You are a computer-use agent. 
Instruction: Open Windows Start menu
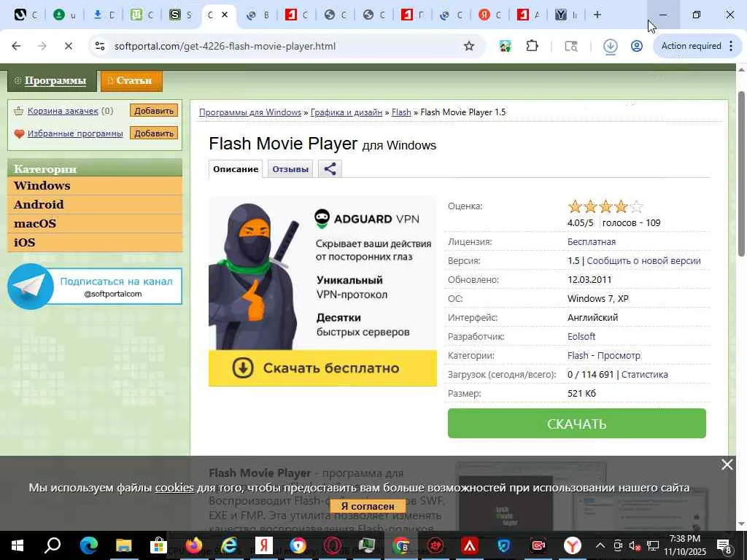[x=18, y=545]
